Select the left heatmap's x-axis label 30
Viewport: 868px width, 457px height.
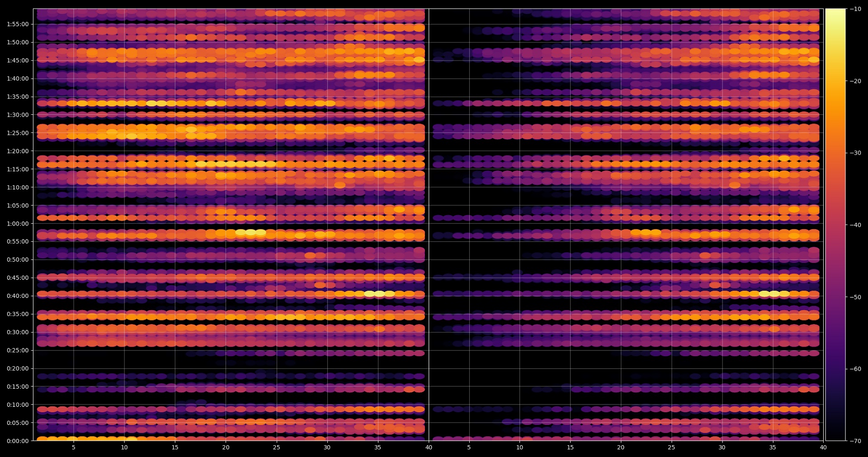327,448
